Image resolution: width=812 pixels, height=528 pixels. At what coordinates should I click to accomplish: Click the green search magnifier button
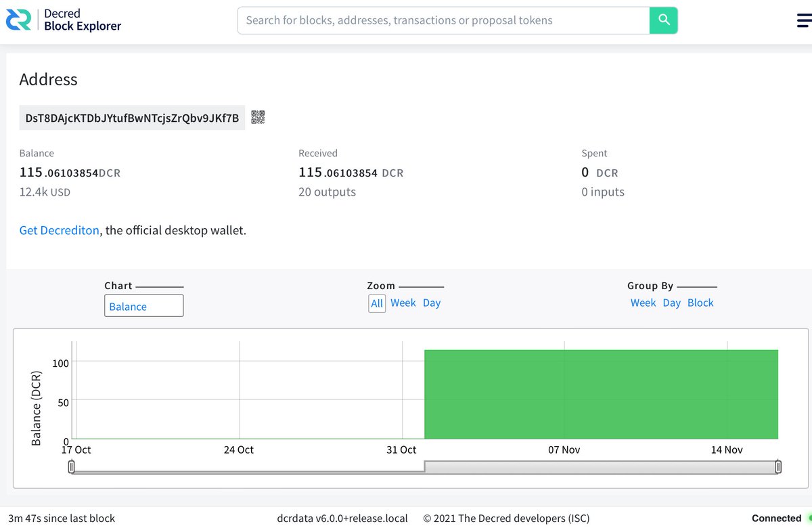(664, 20)
